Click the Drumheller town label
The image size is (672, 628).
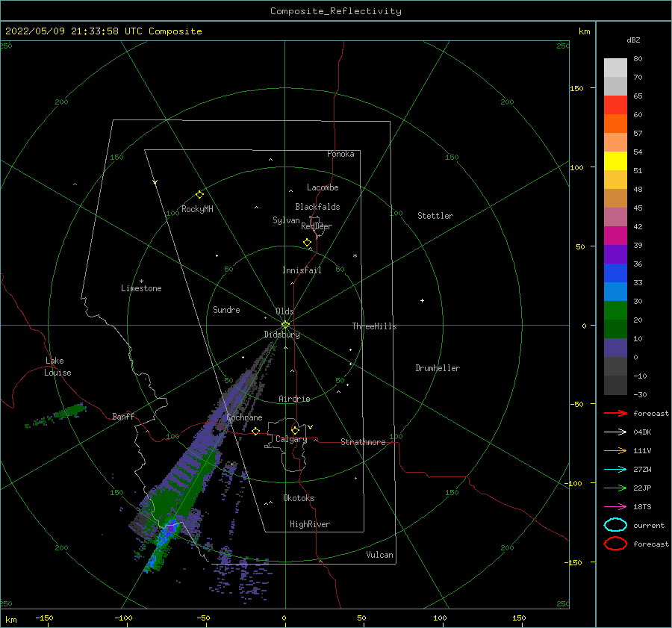coord(438,368)
